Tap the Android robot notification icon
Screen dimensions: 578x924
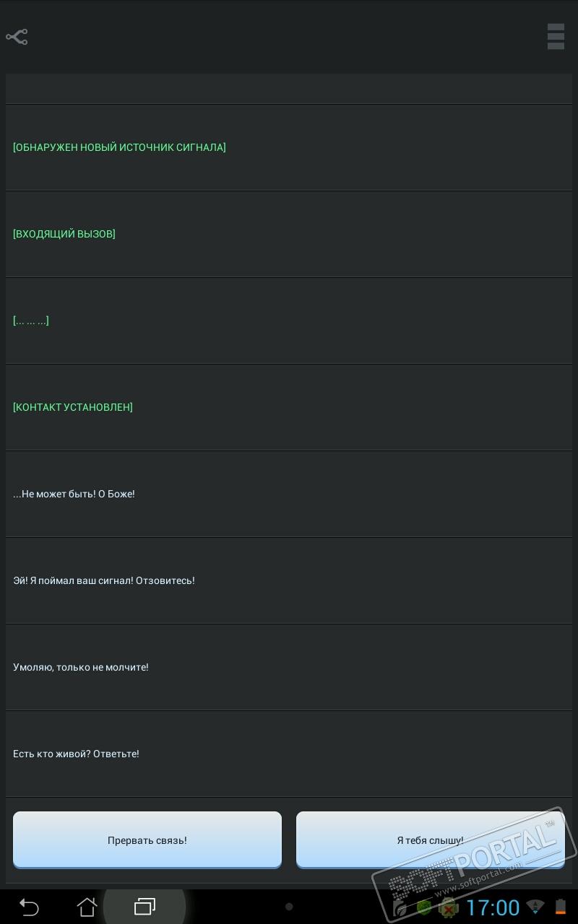(449, 907)
